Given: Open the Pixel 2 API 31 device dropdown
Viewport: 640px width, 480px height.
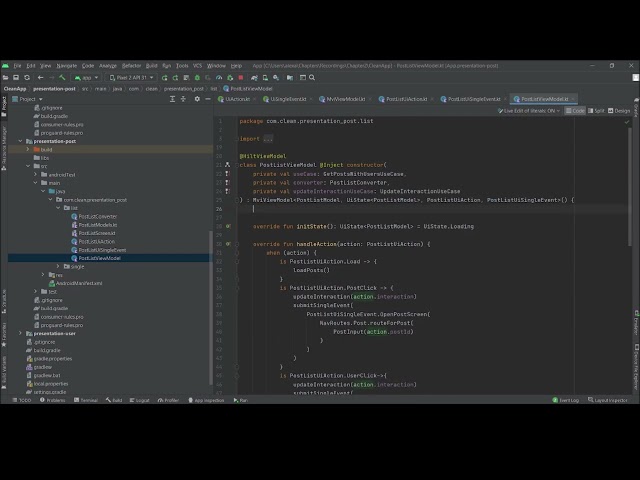Looking at the screenshot, I should pyautogui.click(x=132, y=78).
